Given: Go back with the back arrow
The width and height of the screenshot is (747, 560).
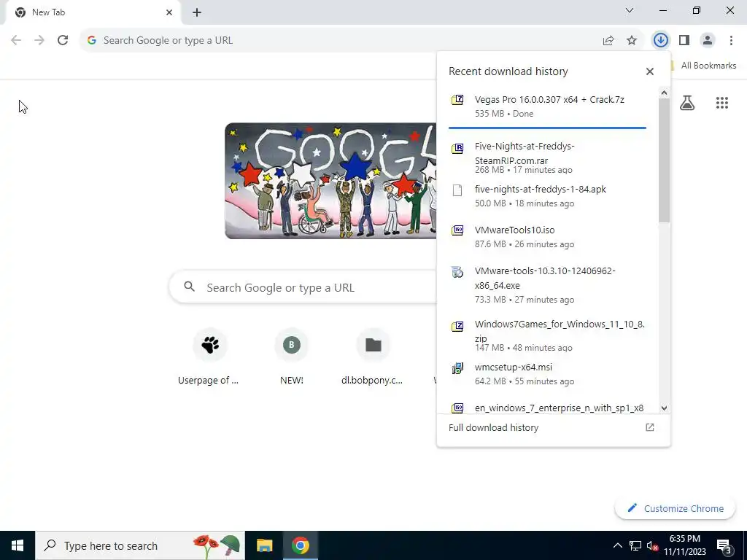Looking at the screenshot, I should coord(16,41).
